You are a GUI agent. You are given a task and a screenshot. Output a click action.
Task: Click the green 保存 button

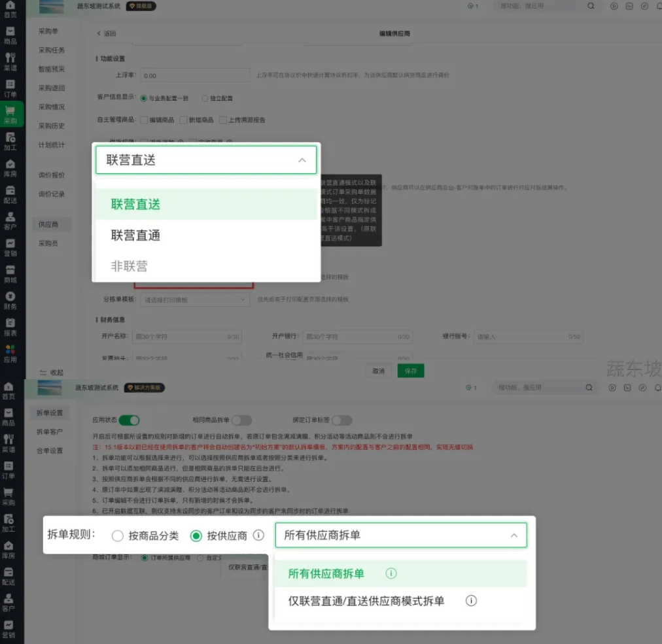tap(411, 371)
